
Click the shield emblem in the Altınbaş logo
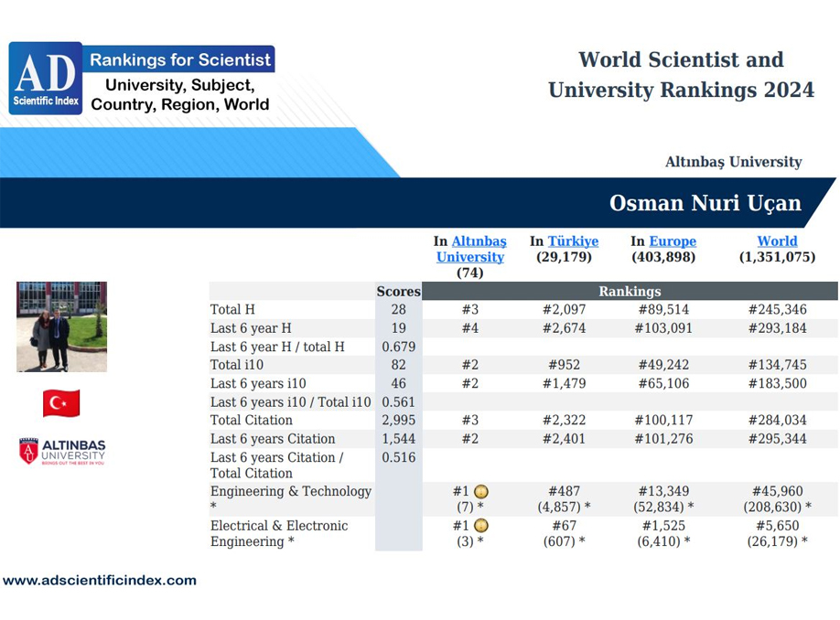[29, 451]
